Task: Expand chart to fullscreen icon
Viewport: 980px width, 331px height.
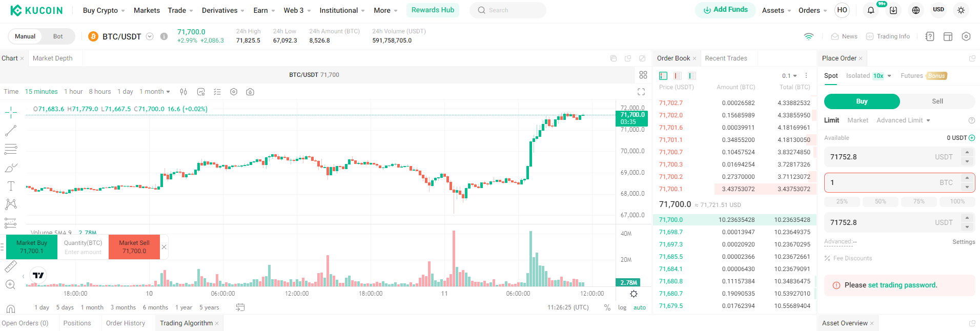Action: coord(641,92)
